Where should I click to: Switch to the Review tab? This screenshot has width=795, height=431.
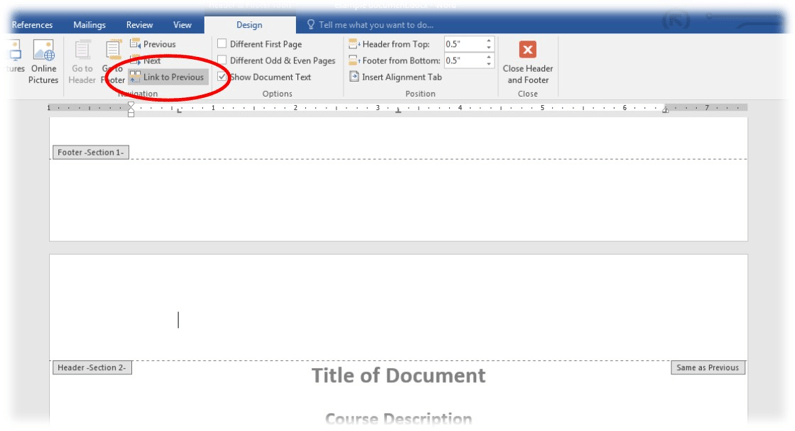140,24
